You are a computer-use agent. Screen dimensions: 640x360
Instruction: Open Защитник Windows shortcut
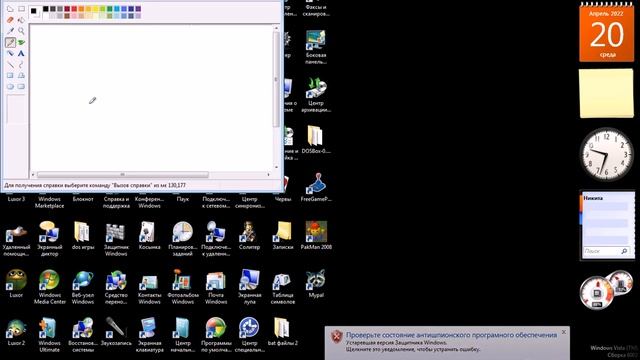point(116,239)
